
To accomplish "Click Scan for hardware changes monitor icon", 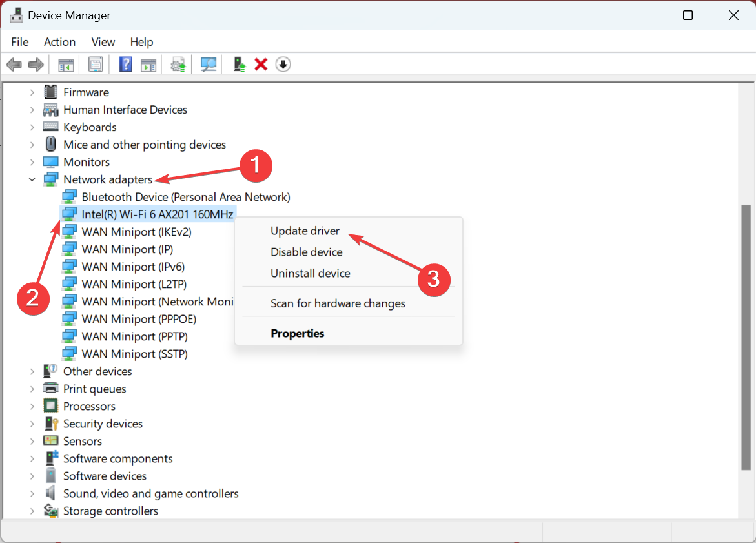I will click(209, 64).
